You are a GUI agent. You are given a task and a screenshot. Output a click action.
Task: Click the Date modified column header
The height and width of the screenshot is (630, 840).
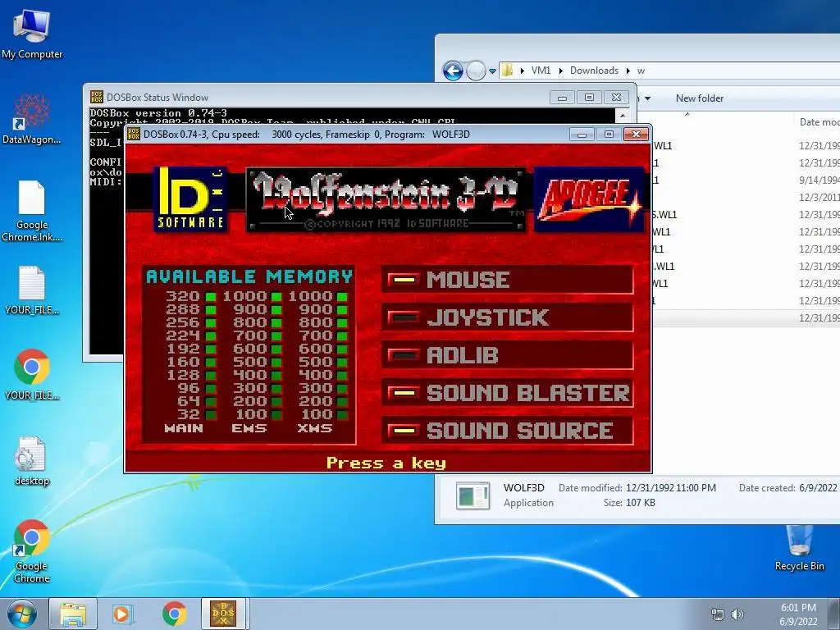coord(819,122)
